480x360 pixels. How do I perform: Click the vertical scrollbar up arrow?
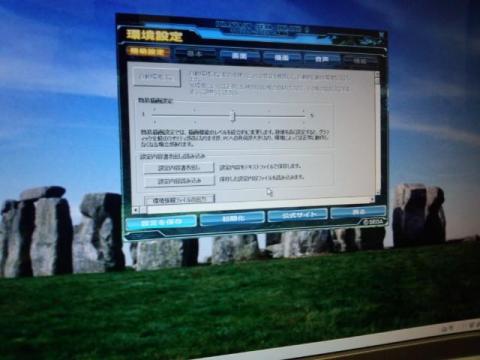pos(377,74)
